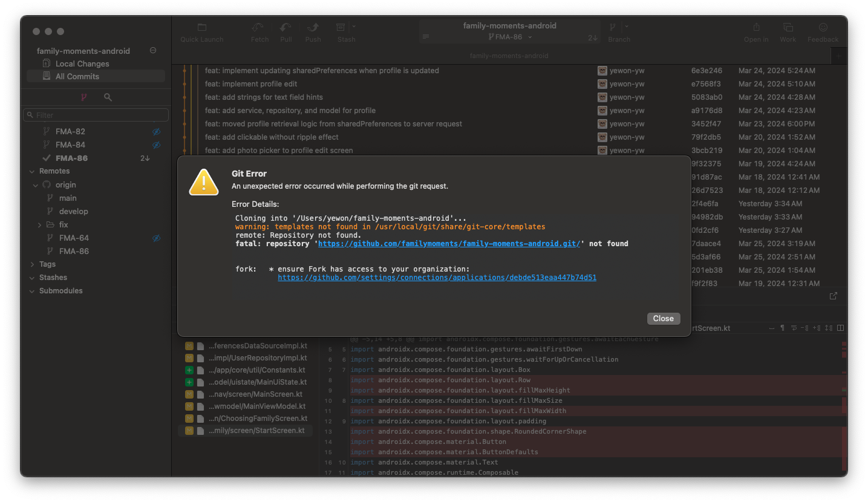868x502 pixels.
Task: Select the family-moments-android tab below the toolbar
Action: pyautogui.click(x=509, y=56)
